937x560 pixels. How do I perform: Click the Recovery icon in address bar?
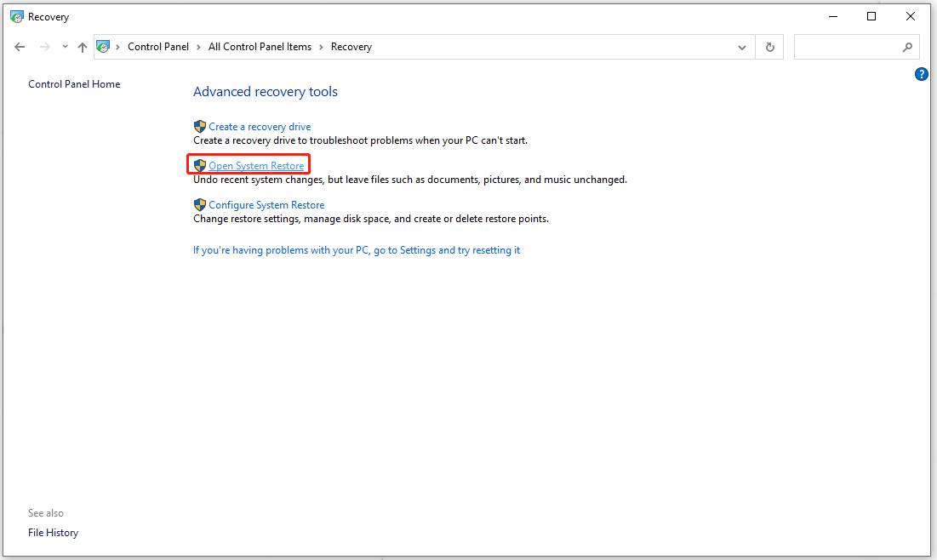coord(103,47)
